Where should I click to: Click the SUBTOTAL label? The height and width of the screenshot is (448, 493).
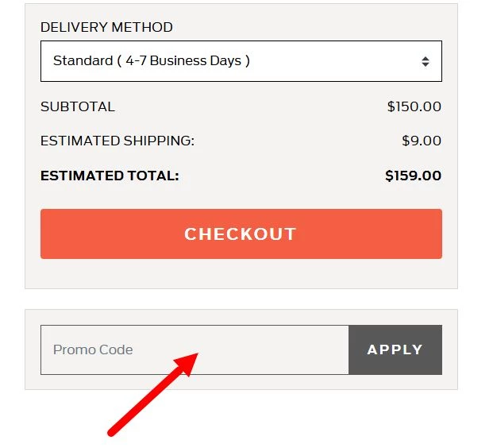pos(78,106)
